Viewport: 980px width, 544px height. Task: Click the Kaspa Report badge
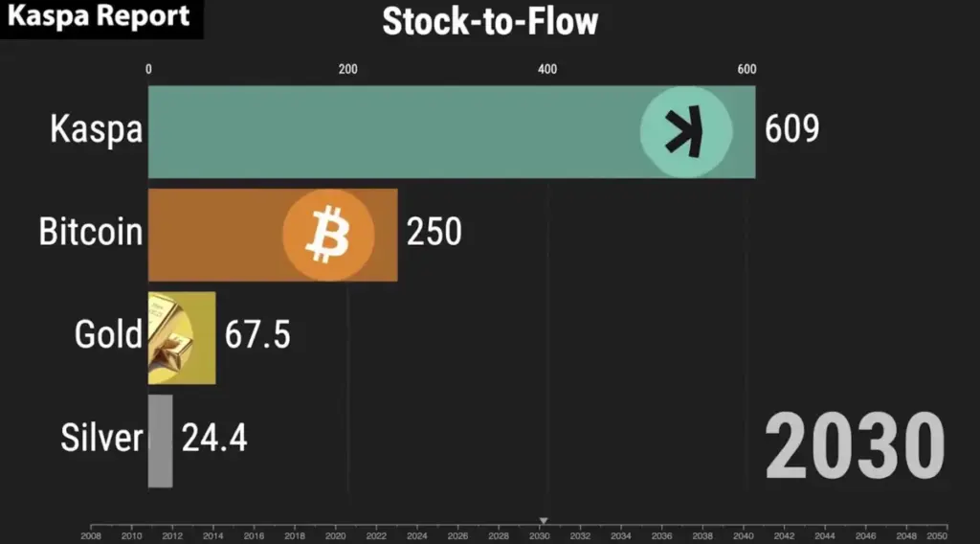click(100, 18)
